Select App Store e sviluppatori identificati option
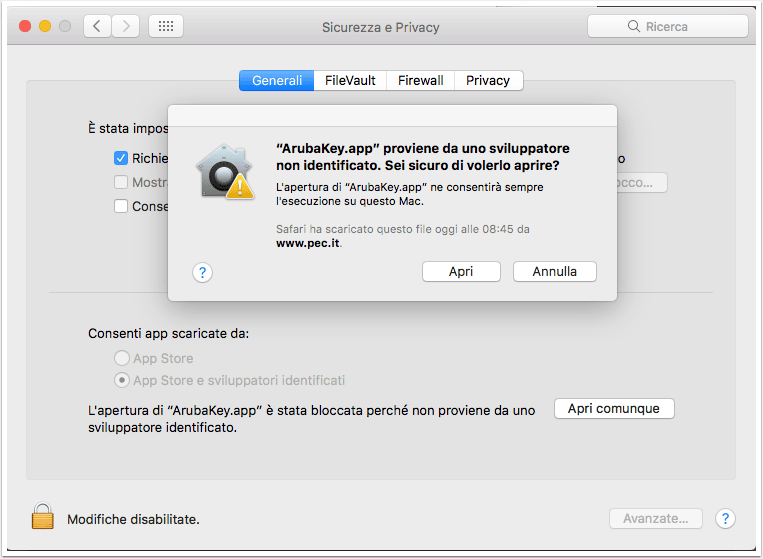This screenshot has width=763, height=559. click(x=122, y=380)
